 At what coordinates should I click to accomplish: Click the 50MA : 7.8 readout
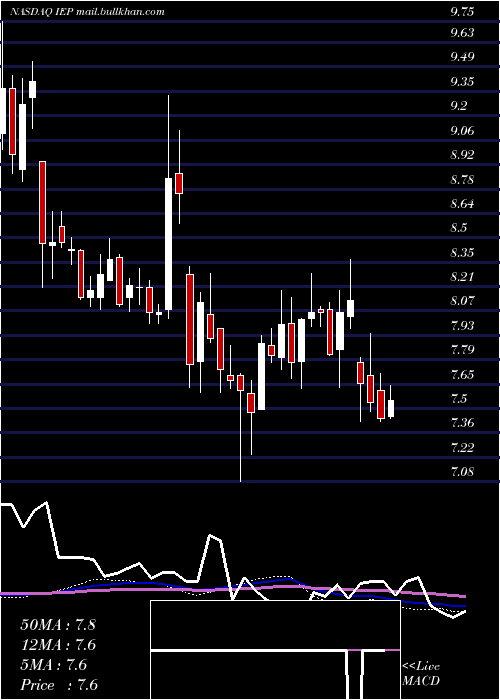pyautogui.click(x=58, y=625)
